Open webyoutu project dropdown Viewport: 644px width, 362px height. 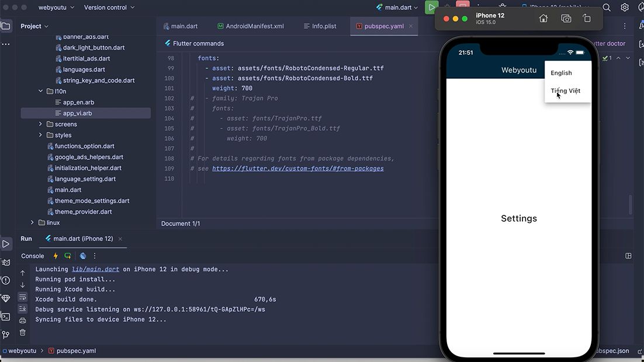(x=56, y=8)
